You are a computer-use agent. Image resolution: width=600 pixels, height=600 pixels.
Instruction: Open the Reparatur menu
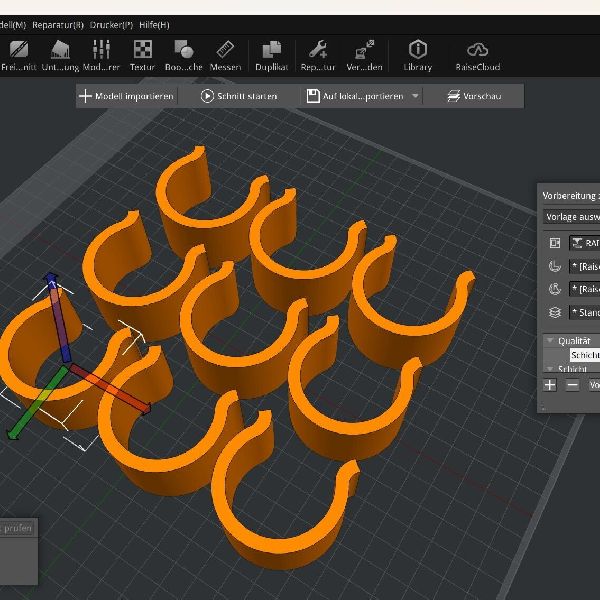click(x=58, y=24)
